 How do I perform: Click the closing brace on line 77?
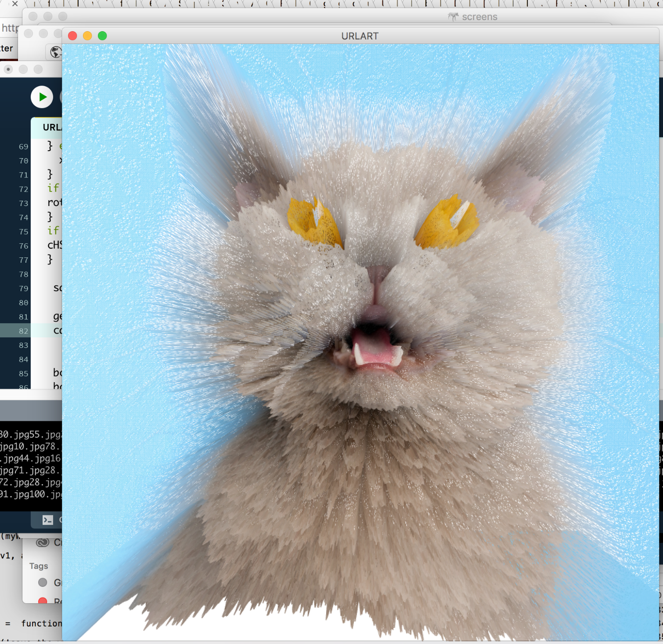click(x=50, y=259)
